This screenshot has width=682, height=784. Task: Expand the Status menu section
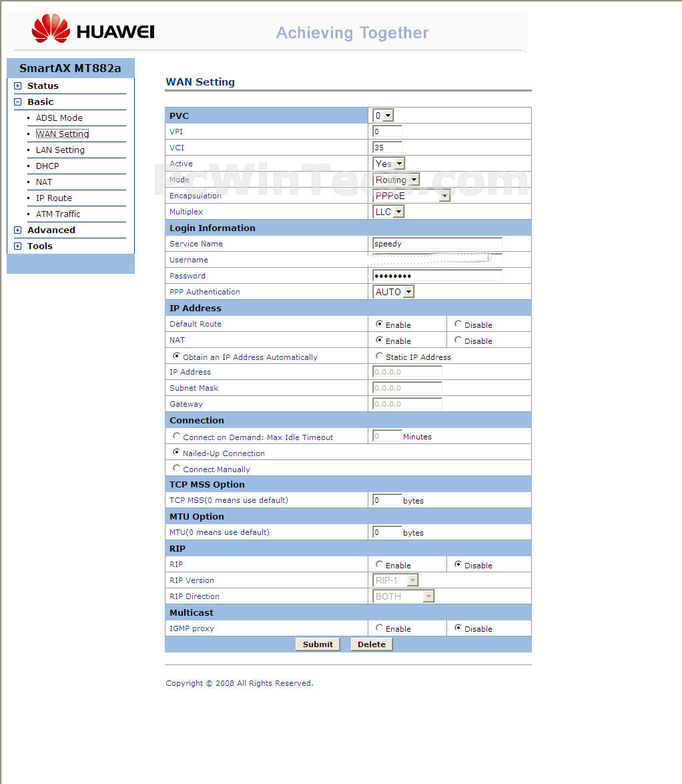click(x=18, y=86)
